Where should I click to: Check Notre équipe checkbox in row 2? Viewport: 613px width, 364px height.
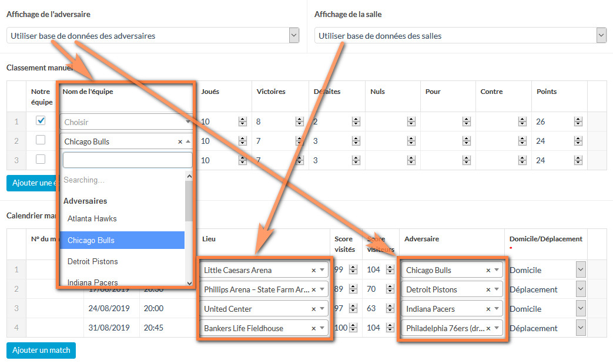41,140
